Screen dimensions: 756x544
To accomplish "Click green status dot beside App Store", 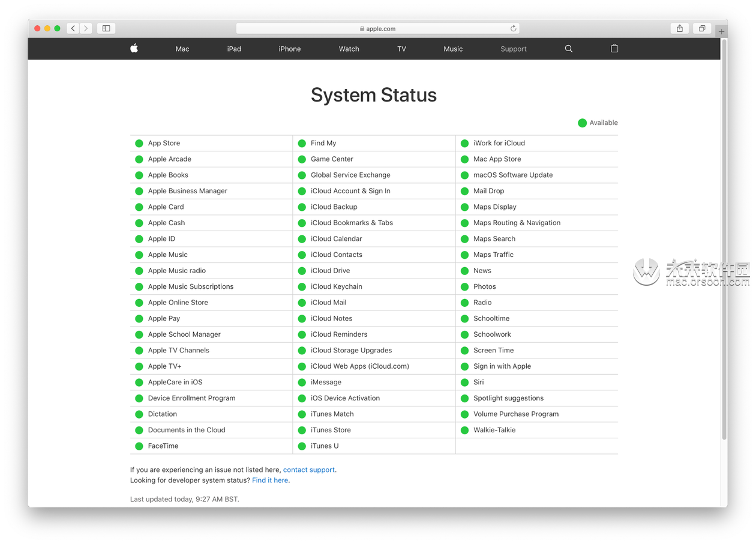I will pos(139,143).
